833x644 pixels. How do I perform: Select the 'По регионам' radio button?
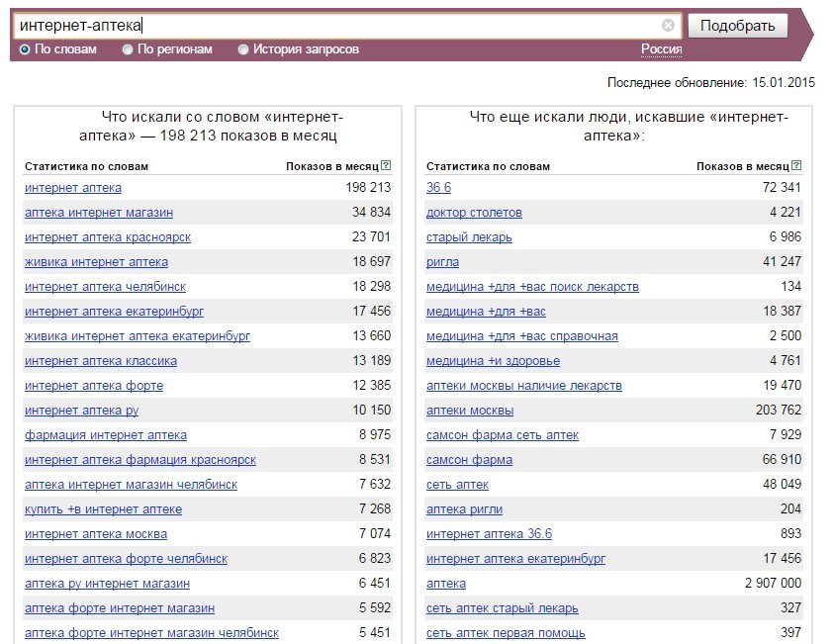point(128,49)
